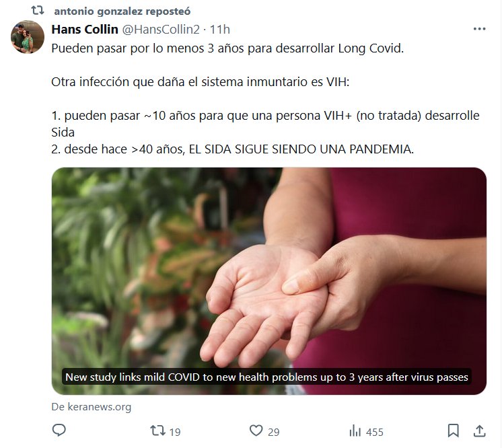This screenshot has width=502, height=448.
Task: Click the antonio gonzalez reposteó label
Action: pyautogui.click(x=122, y=11)
